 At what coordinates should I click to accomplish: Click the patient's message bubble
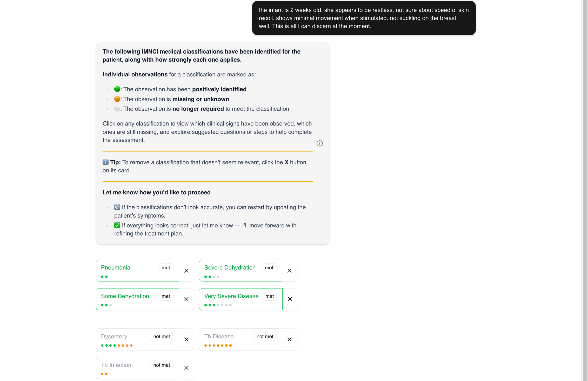(363, 18)
